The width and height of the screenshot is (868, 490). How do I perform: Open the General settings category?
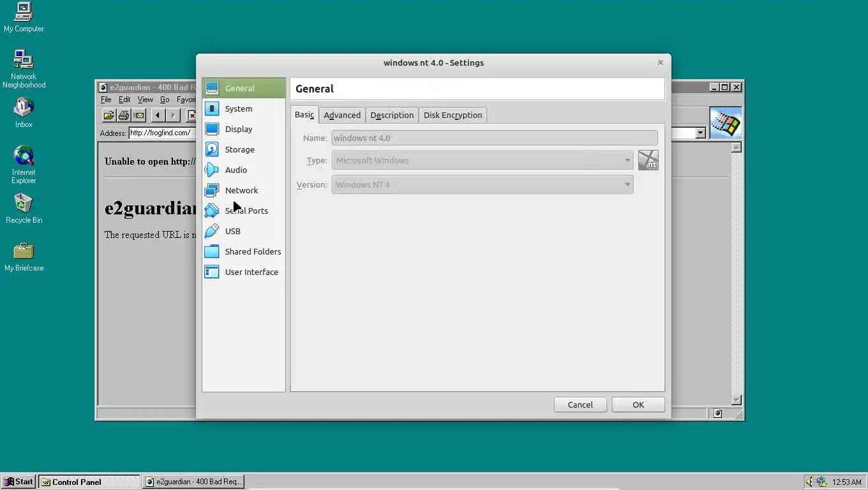tap(244, 88)
